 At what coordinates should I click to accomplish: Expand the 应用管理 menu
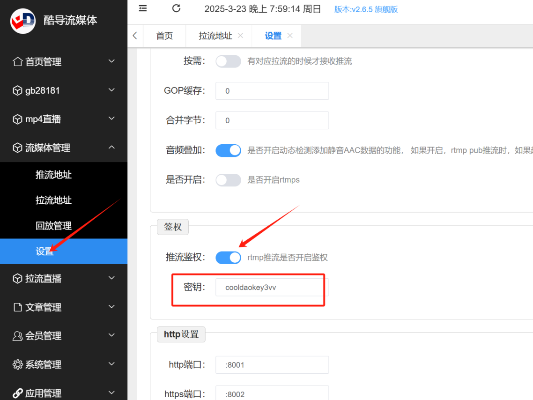111,392
